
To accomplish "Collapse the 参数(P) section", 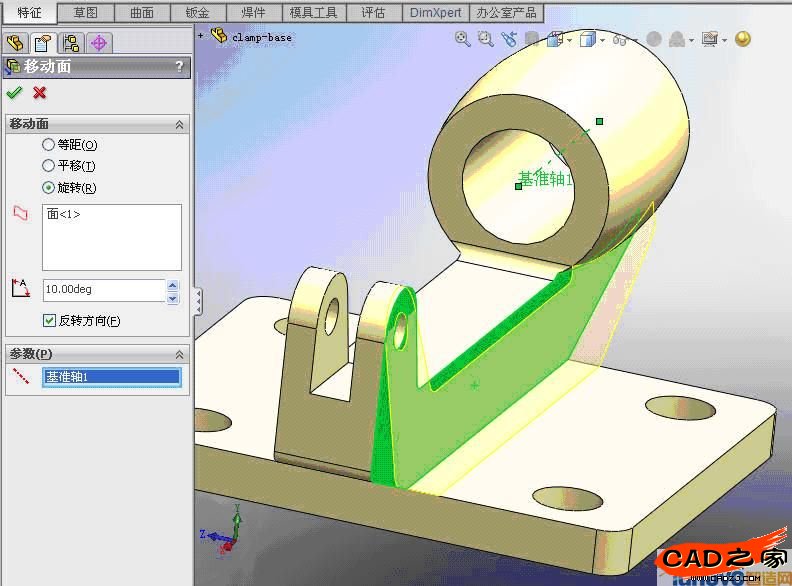I will pos(179,354).
